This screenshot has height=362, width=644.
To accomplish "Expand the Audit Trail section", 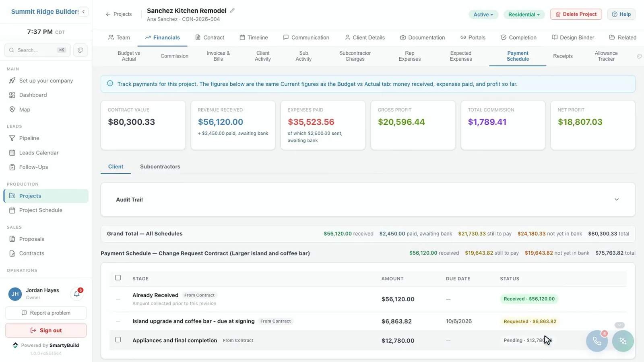I will point(368,200).
